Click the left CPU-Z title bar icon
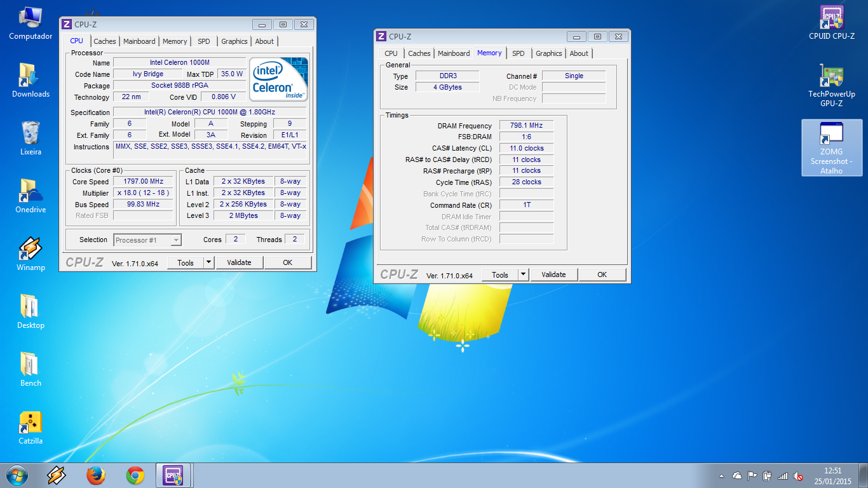Image resolution: width=868 pixels, height=488 pixels. click(x=67, y=25)
